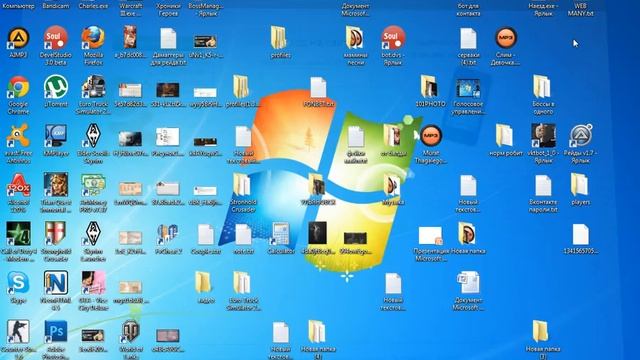This screenshot has height=360, width=640.
Task: Select the file named 1341565705
Action: click(580, 234)
